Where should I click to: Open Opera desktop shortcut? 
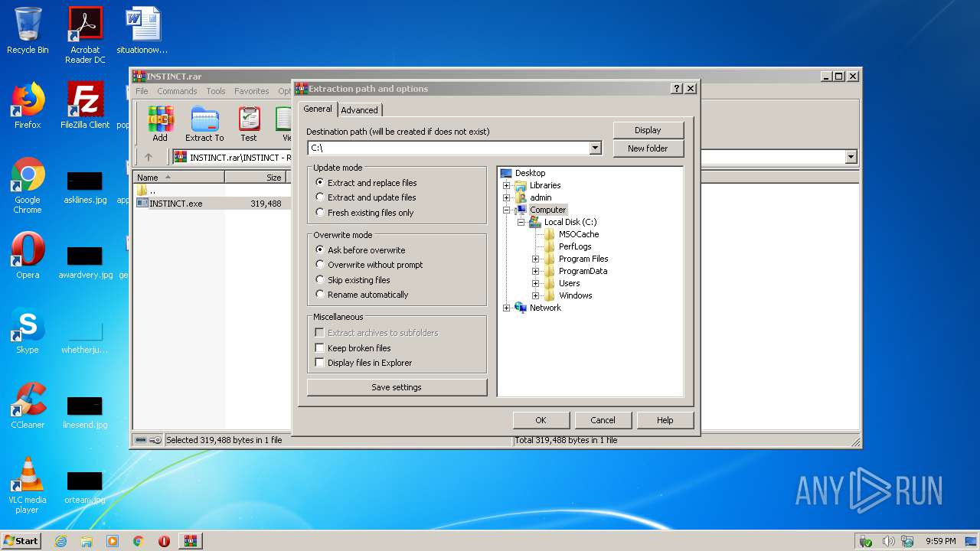[x=28, y=256]
